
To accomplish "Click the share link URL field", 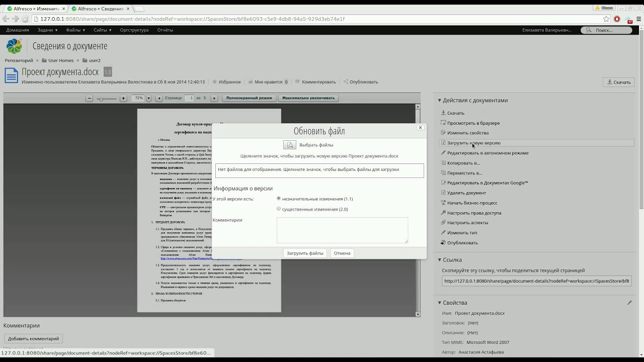I will tap(537, 281).
